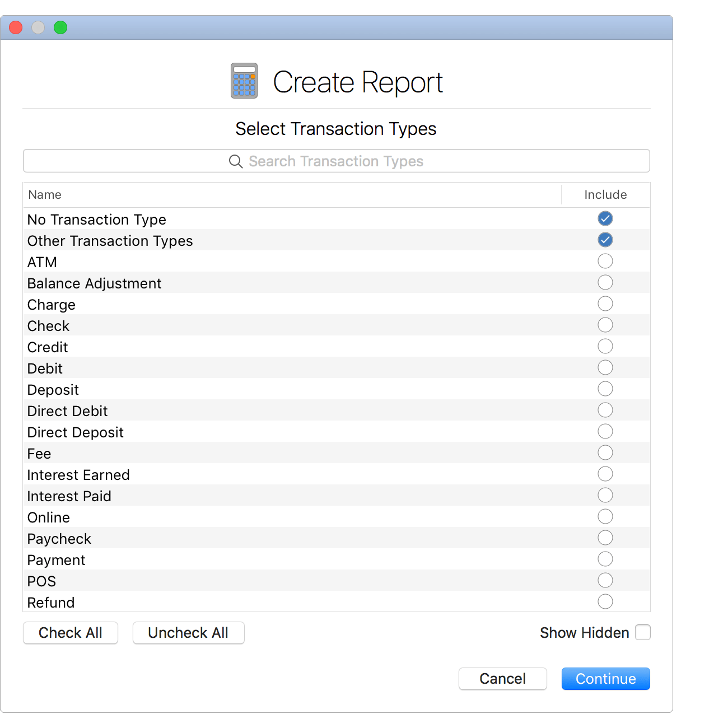Select the ATM row name
The width and height of the screenshot is (728, 728).
42,262
